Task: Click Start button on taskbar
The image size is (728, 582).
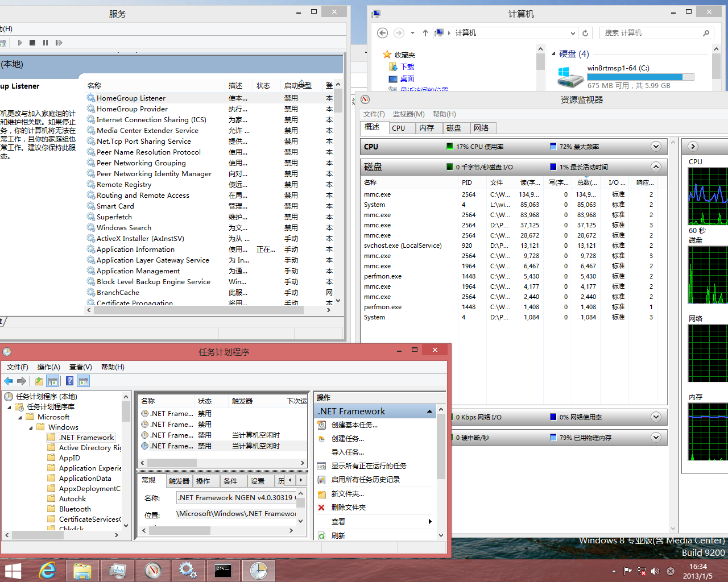Action: pyautogui.click(x=13, y=571)
